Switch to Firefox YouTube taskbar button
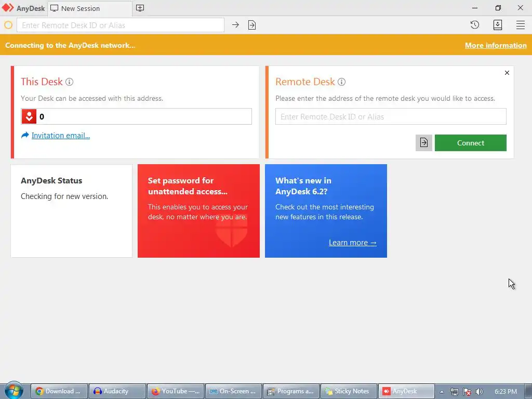Screen dimensions: 532x399 (x=176, y=391)
